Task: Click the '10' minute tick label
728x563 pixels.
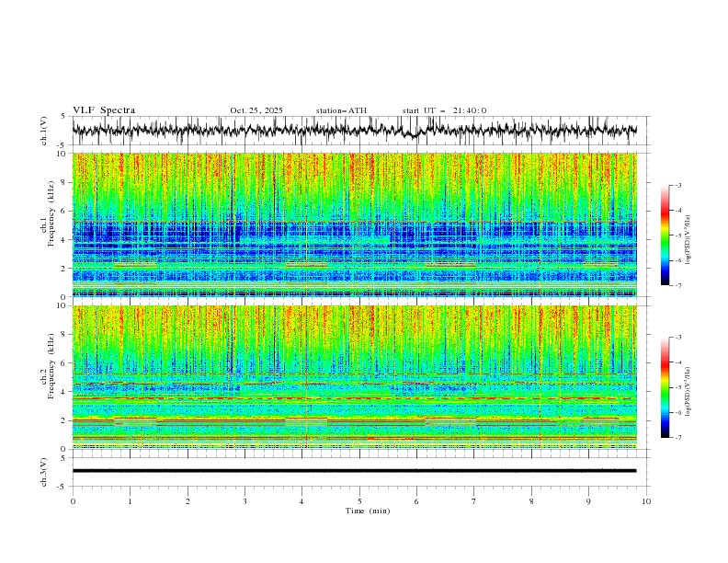Action: click(646, 501)
